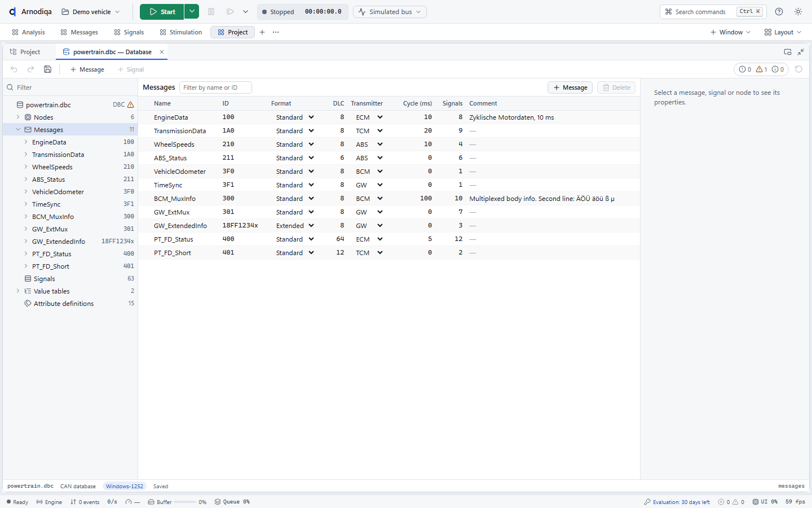The image size is (812, 508).
Task: Open the database issues counter badge
Action: tap(761, 69)
